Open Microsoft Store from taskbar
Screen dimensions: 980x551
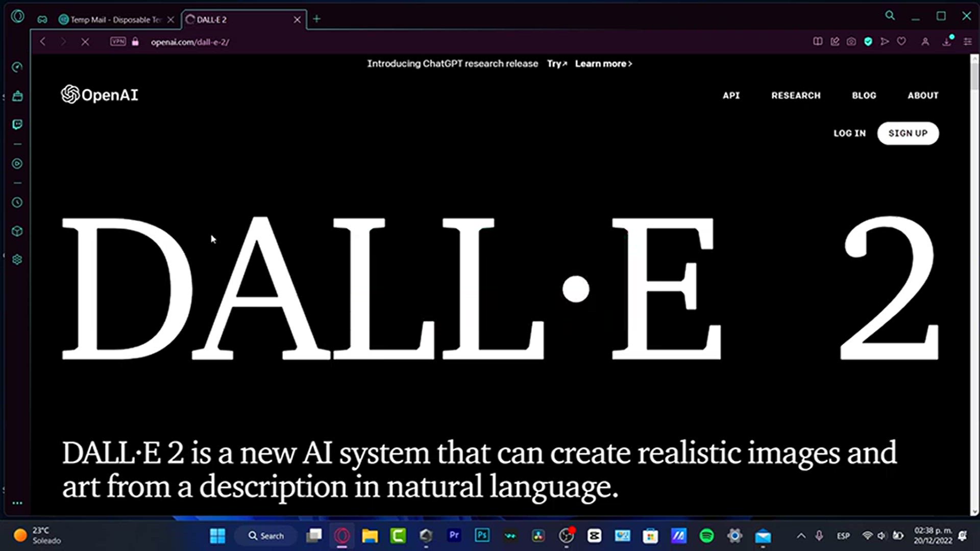click(650, 536)
